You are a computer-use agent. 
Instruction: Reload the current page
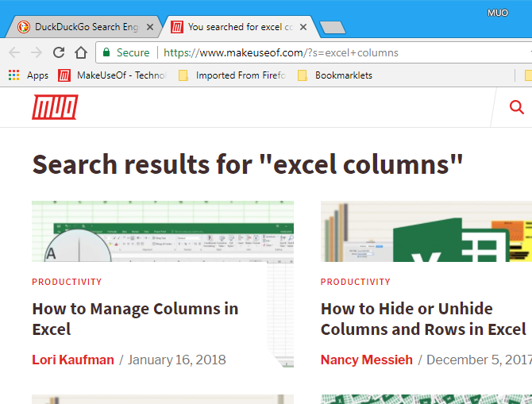click(x=59, y=52)
